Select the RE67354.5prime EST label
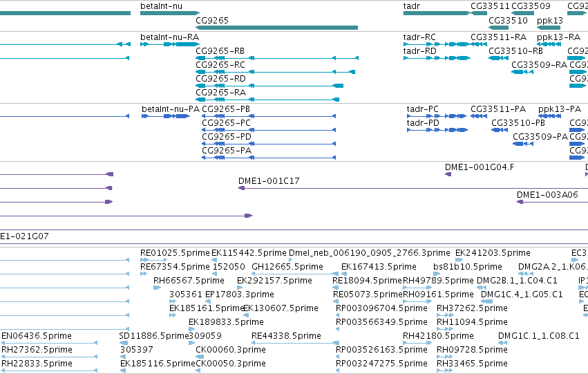Screen dimensions: 588x374 (175, 267)
